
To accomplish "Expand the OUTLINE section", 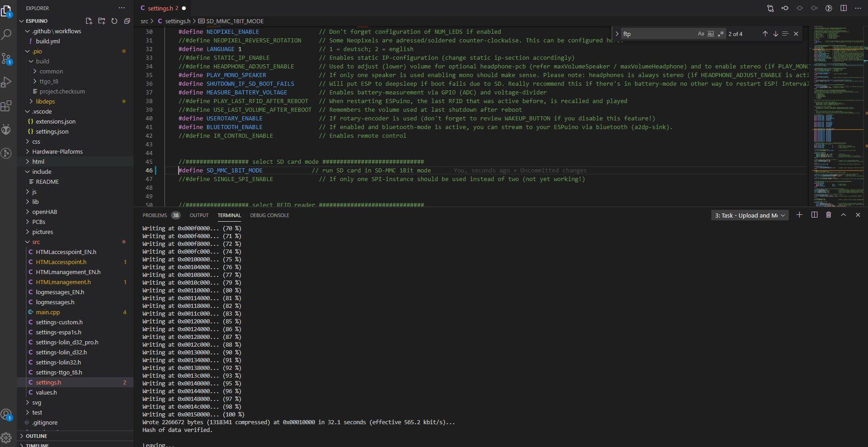I will (x=36, y=436).
